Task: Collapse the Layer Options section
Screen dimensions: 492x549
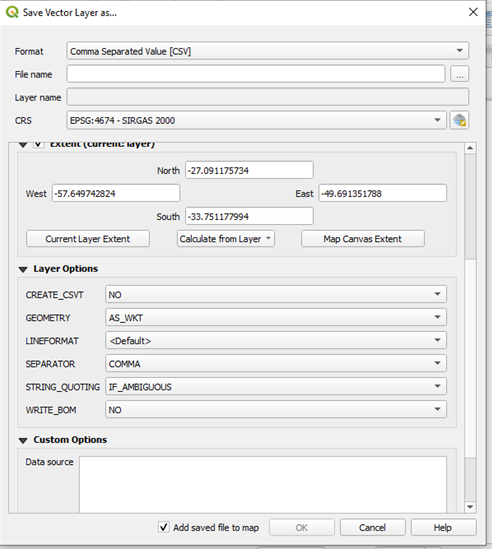Action: pyautogui.click(x=23, y=269)
